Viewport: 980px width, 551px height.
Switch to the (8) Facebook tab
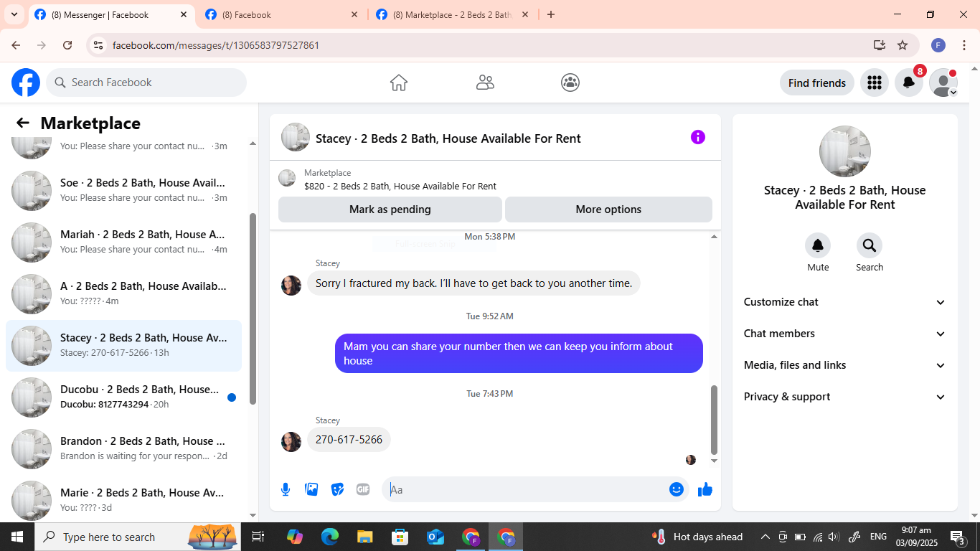[282, 14]
